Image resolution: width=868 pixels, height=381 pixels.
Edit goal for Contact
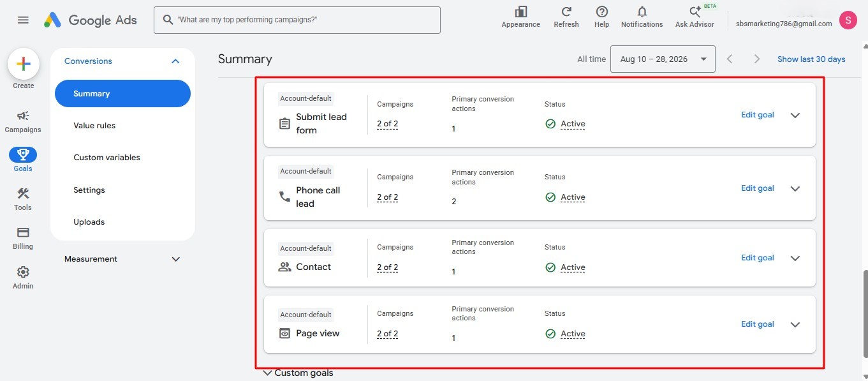757,258
